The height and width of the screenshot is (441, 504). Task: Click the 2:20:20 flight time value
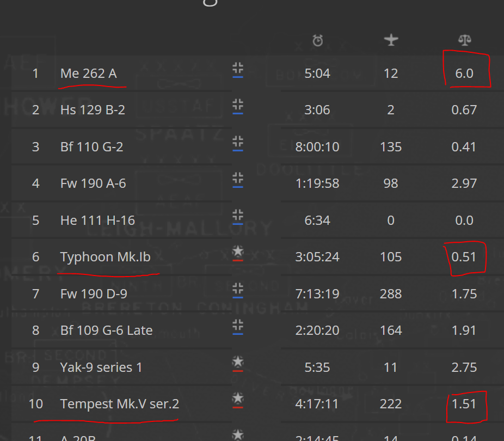pos(317,330)
